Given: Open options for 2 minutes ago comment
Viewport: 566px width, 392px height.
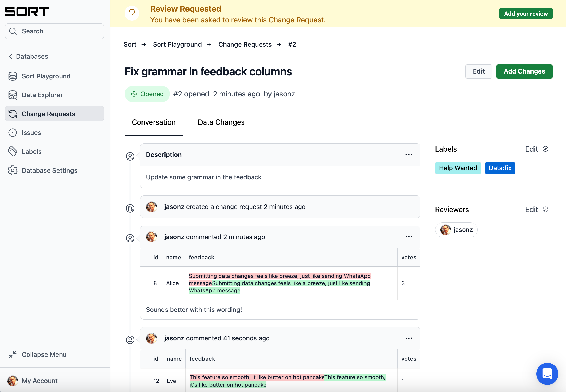Looking at the screenshot, I should coord(409,237).
